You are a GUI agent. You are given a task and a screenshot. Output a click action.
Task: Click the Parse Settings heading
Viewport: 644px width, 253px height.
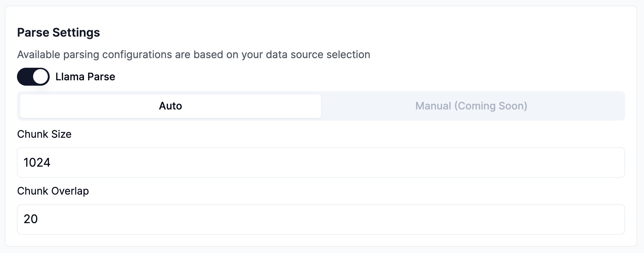pos(59,32)
